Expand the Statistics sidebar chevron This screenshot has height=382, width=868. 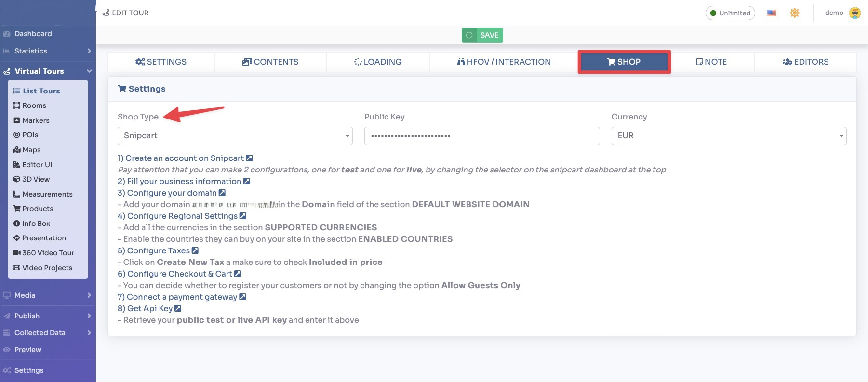point(89,51)
